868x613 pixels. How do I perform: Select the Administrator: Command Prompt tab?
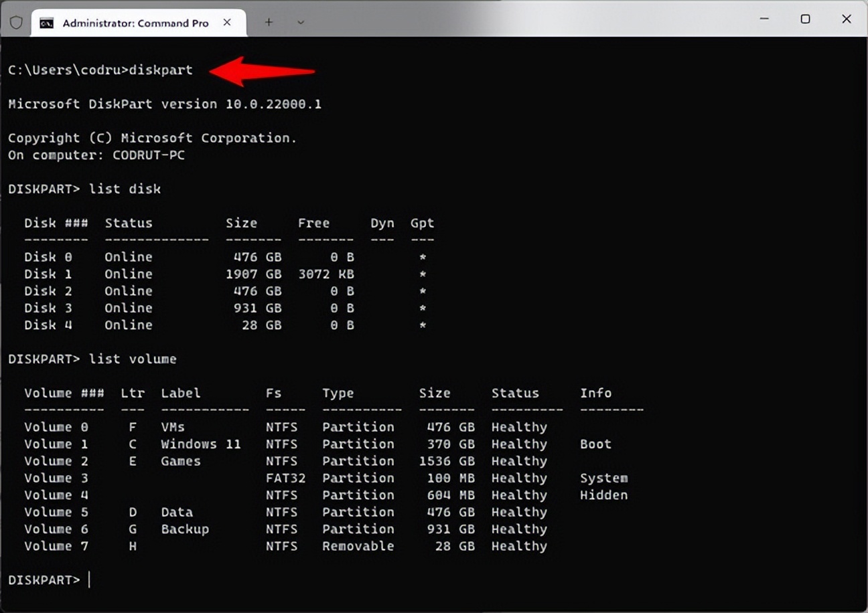pyautogui.click(x=139, y=23)
